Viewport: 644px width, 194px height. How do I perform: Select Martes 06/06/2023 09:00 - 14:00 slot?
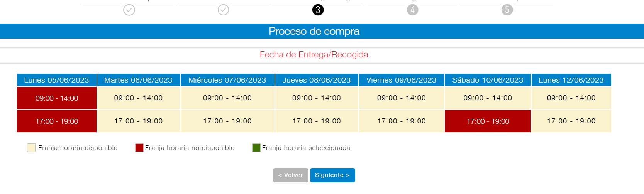pos(138,98)
